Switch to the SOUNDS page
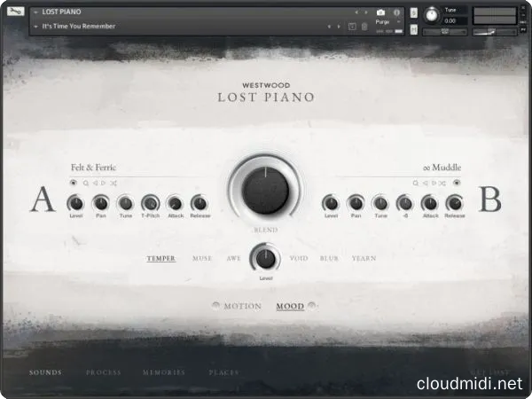Viewport: 532px width, 399px height. pyautogui.click(x=45, y=372)
